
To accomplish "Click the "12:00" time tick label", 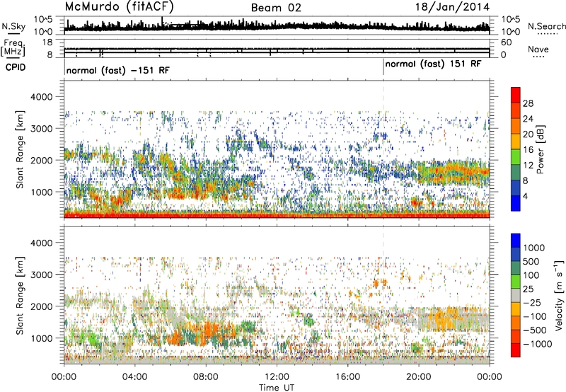I will click(x=277, y=376).
